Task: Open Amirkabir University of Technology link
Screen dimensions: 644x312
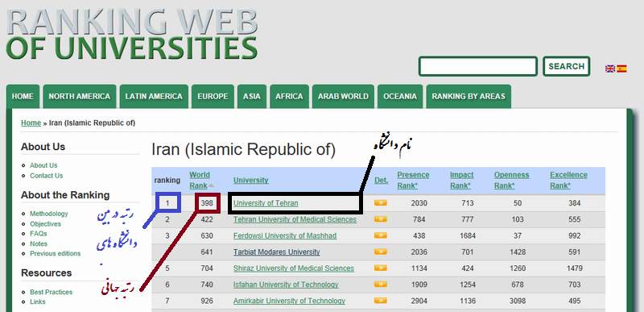Action: coord(289,301)
